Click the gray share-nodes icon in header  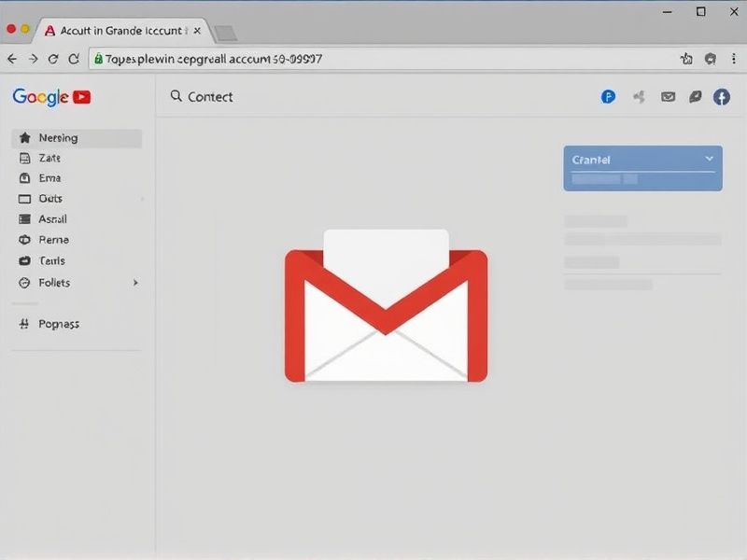click(x=639, y=97)
